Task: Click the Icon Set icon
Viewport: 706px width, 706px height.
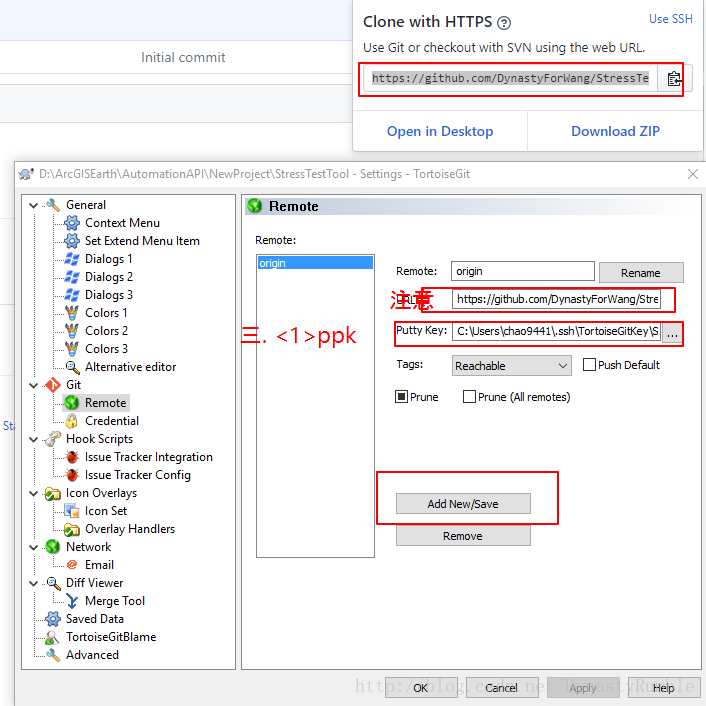Action: (x=72, y=511)
